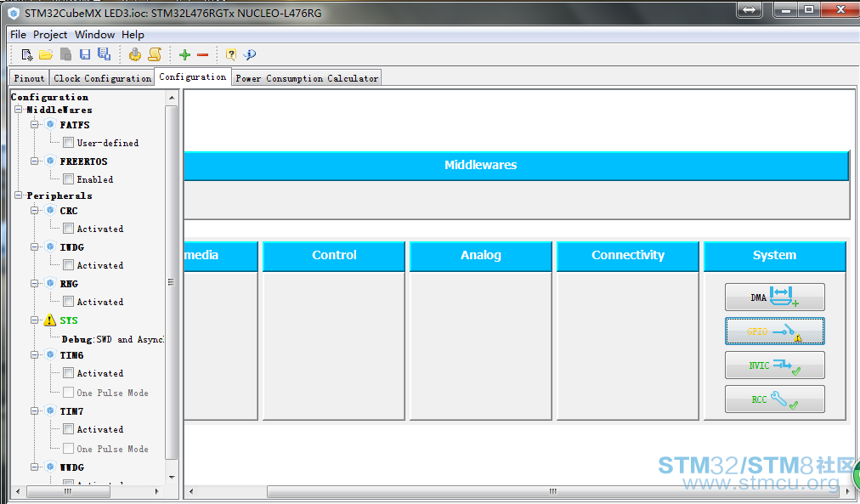Tick the TIM7 Activated checkbox
Viewport: 860px width, 504px height.
coord(69,429)
